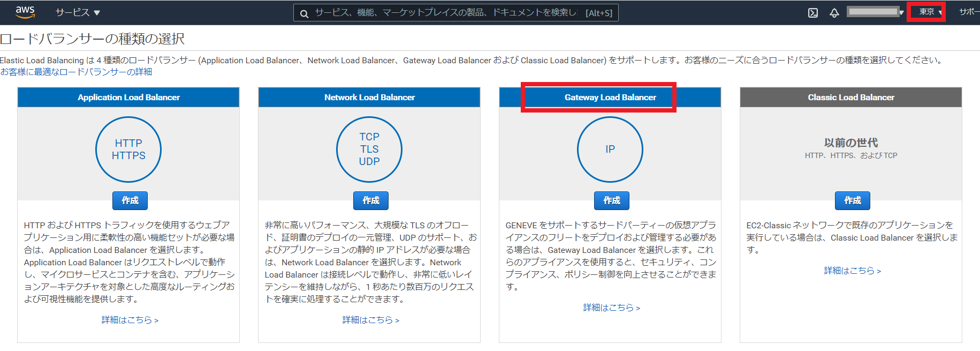Open the account name dropdown
The image size is (980, 351).
point(876,12)
